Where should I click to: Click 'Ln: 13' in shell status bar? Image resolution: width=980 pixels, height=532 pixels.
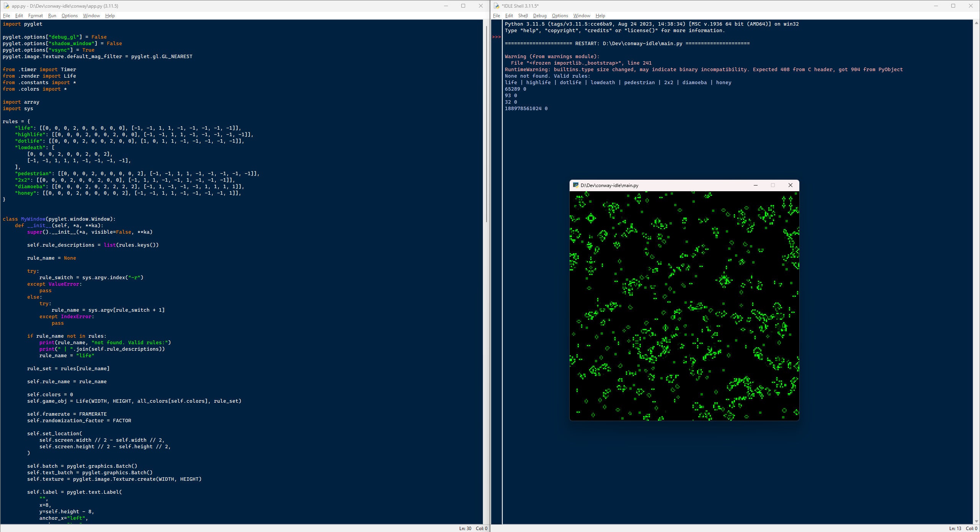(x=955, y=528)
